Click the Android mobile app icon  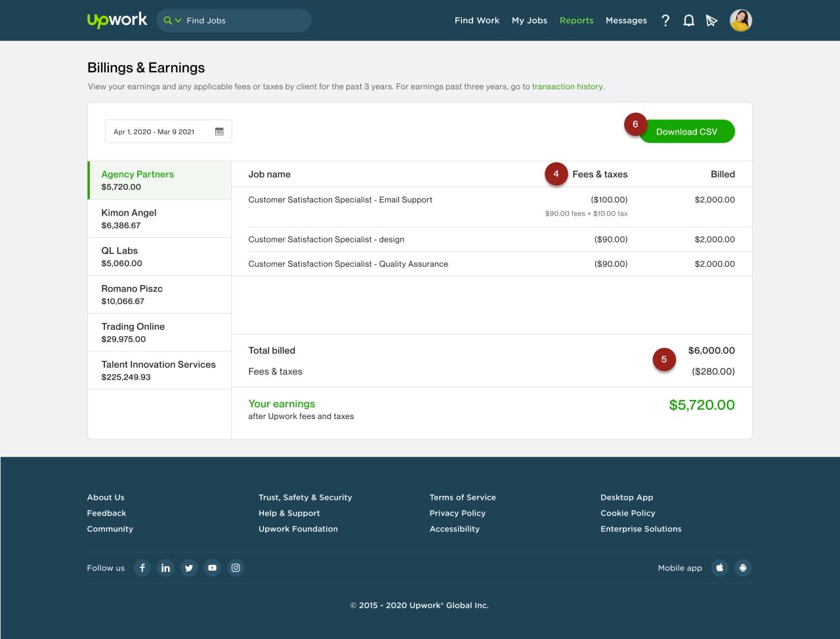click(743, 568)
